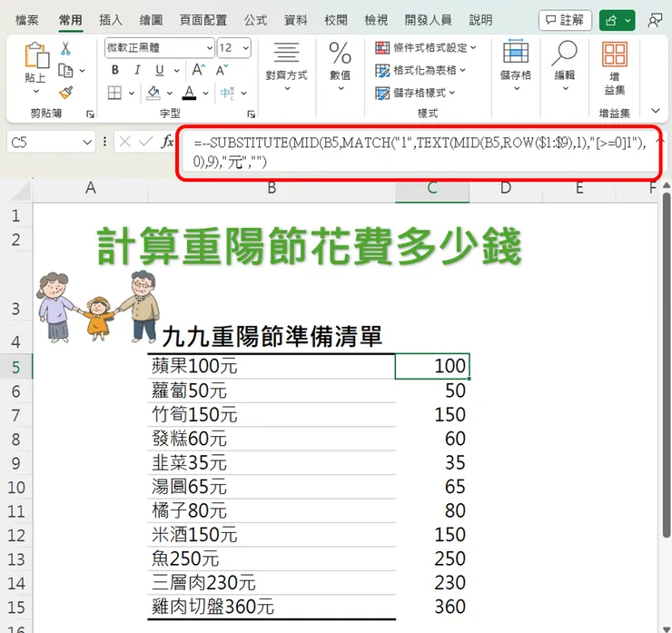Select the cell showing 230
The height and width of the screenshot is (633, 672).
pos(432,582)
